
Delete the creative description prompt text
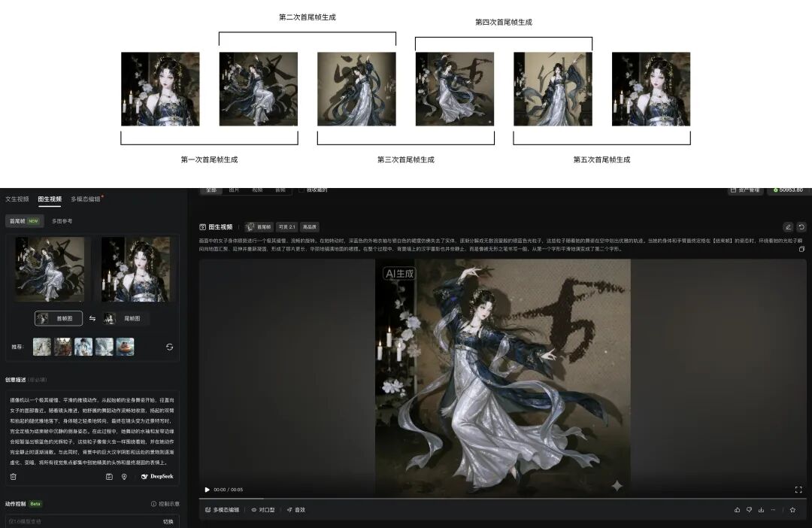[13, 476]
